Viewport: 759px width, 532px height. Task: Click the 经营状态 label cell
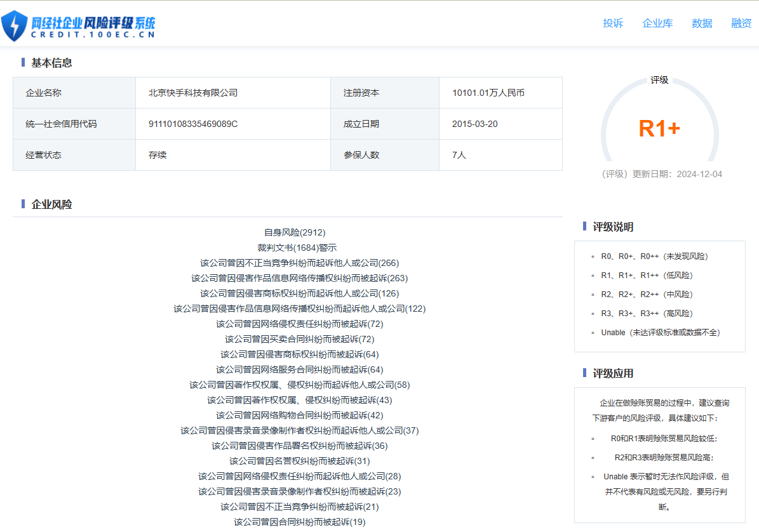pos(74,155)
